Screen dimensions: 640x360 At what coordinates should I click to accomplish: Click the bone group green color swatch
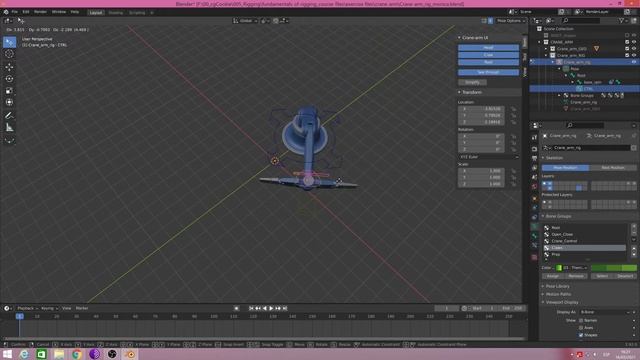pyautogui.click(x=614, y=268)
